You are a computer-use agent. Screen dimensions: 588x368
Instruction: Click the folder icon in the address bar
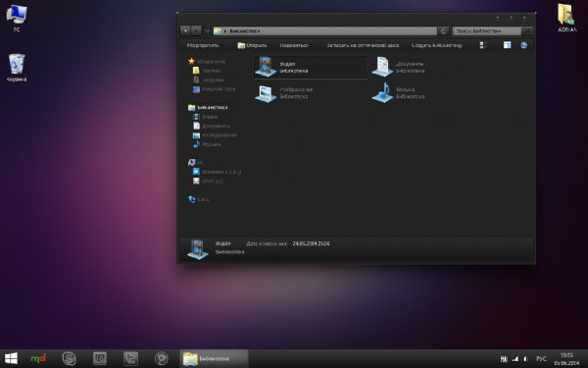click(x=218, y=30)
